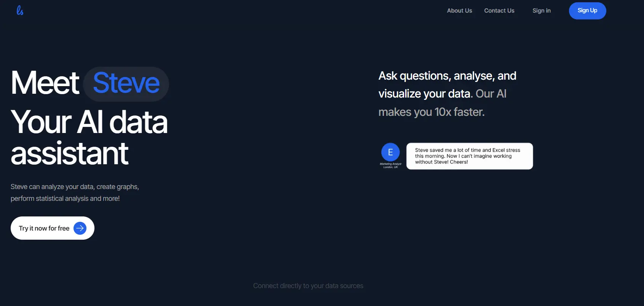Open the Sign in link
Screen dimensions: 644x306
[541, 11]
